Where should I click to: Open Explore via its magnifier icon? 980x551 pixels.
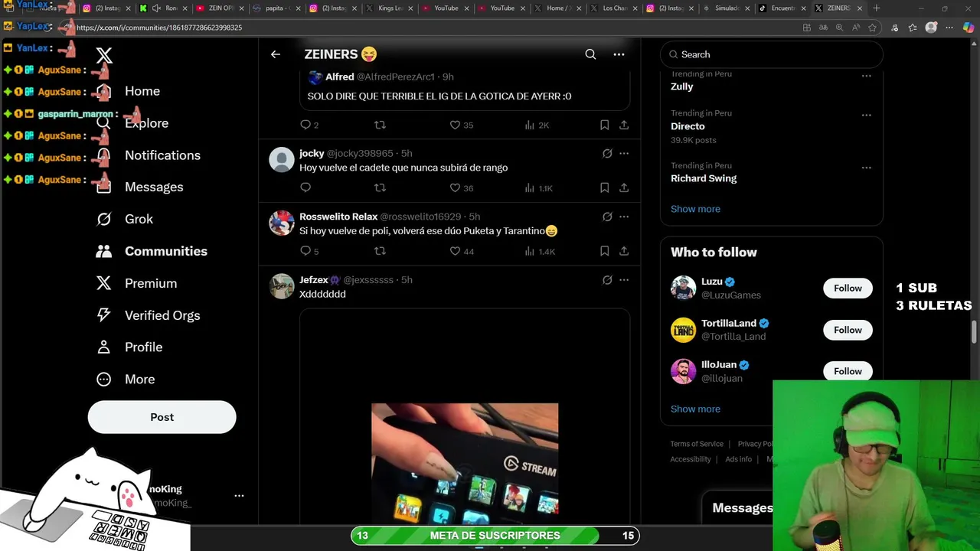pyautogui.click(x=104, y=123)
